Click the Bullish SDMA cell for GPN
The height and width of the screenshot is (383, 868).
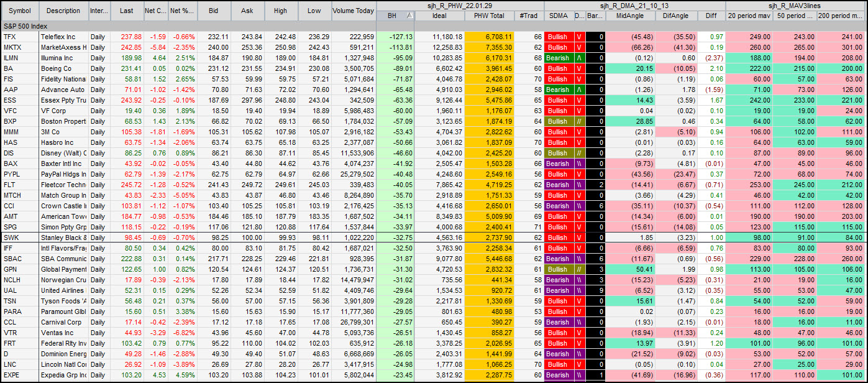tap(558, 269)
